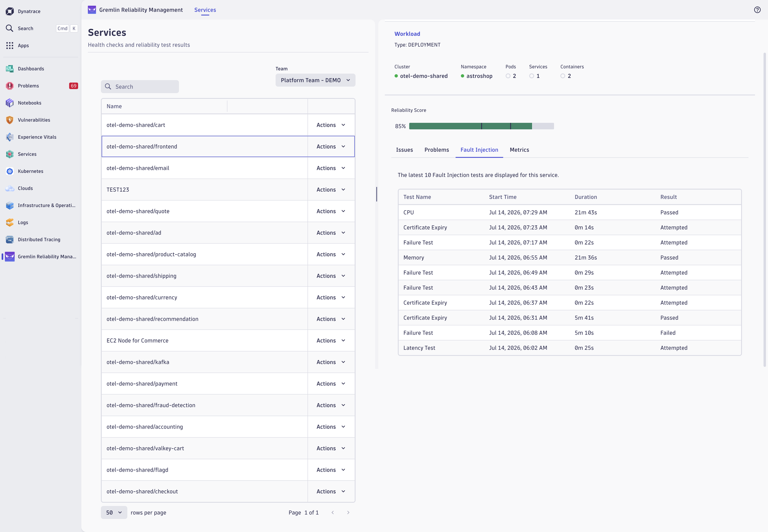This screenshot has height=532, width=768.
Task: Click the panel divider resize handle
Action: coord(376,194)
